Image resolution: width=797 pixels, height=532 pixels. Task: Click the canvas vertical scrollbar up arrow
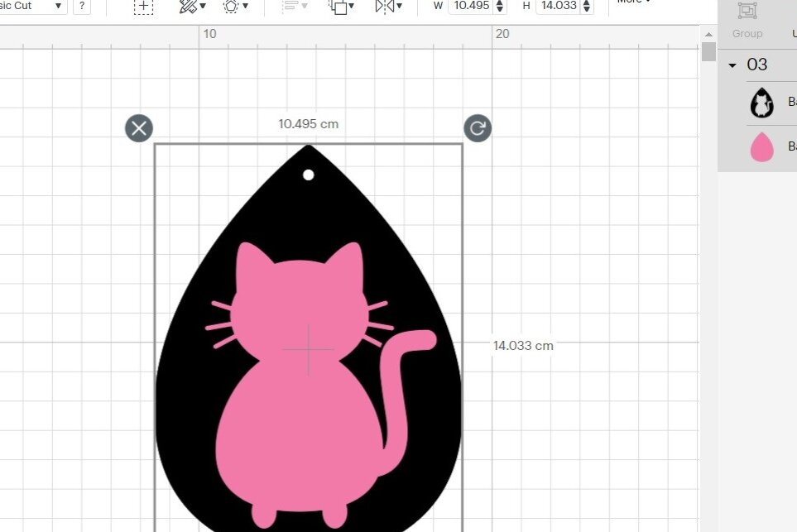click(x=708, y=34)
